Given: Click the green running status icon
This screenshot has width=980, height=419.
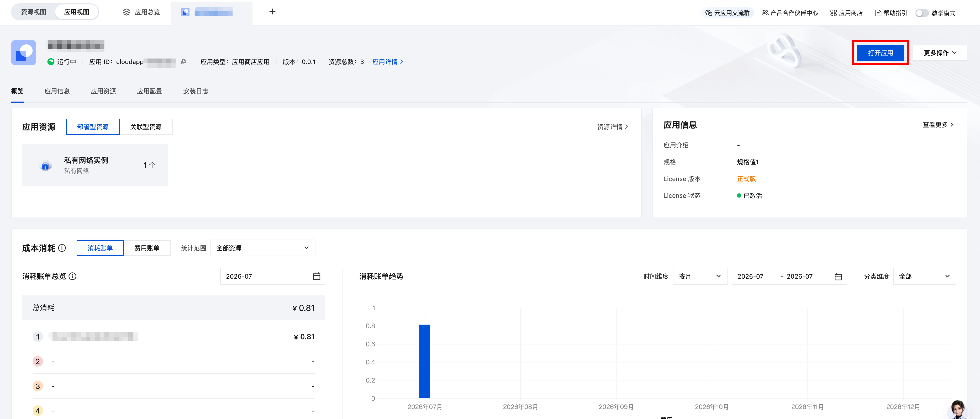Looking at the screenshot, I should click(51, 62).
